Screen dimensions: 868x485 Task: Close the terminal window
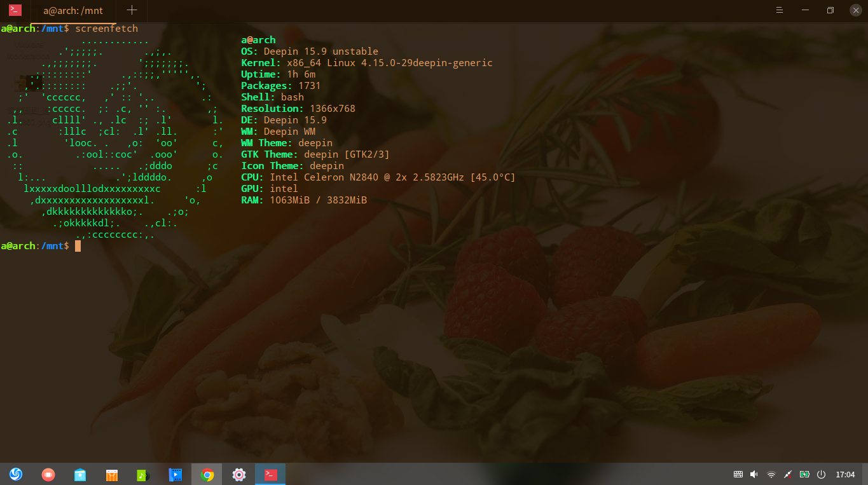coord(855,10)
